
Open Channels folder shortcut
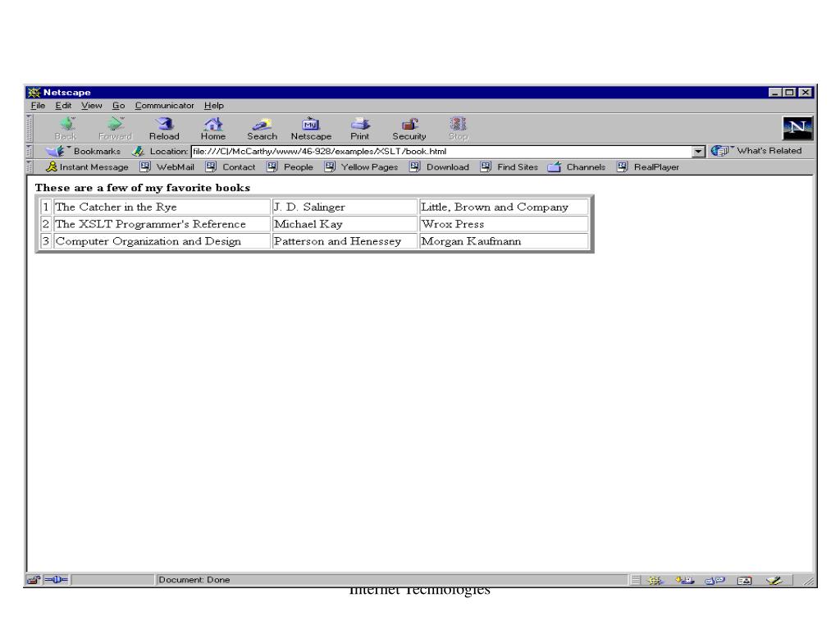(x=577, y=167)
